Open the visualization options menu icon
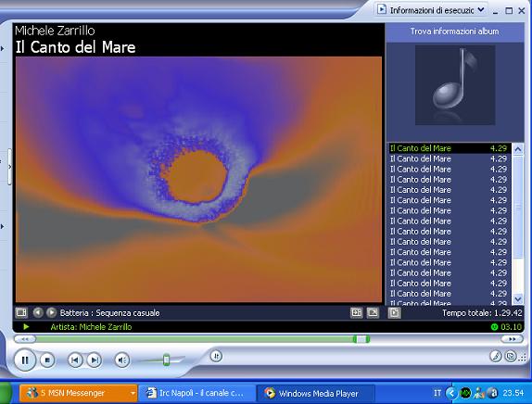Screen dimensions: 532x404 [21, 312]
